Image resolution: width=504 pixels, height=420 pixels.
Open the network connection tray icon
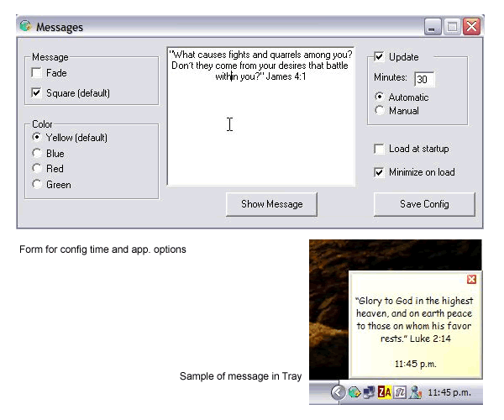(369, 392)
